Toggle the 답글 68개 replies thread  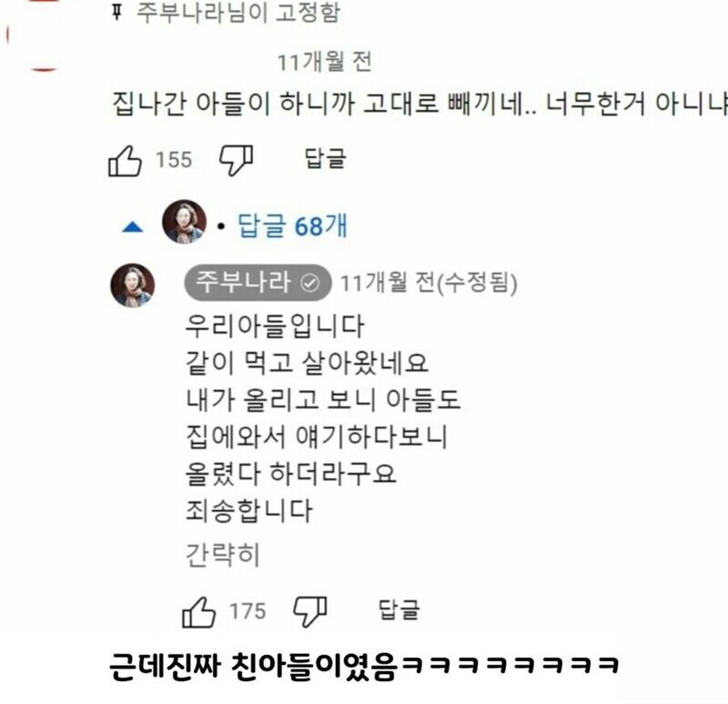292,226
